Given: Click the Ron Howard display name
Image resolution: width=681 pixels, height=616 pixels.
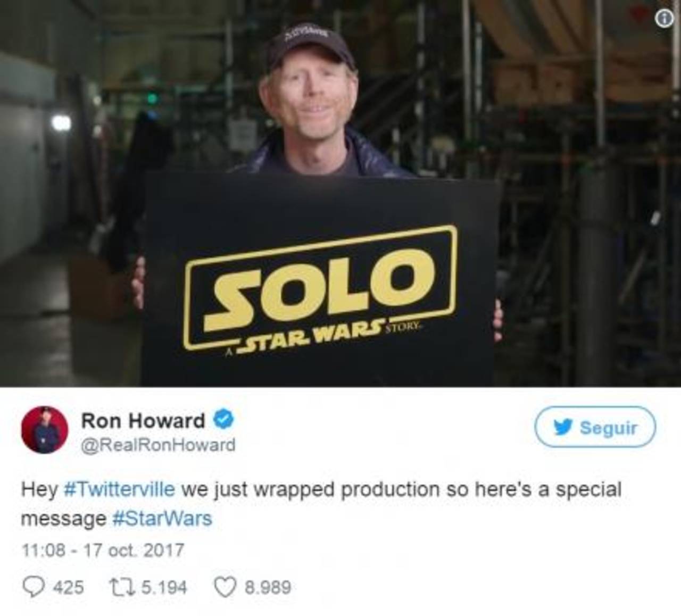Looking at the screenshot, I should [143, 420].
